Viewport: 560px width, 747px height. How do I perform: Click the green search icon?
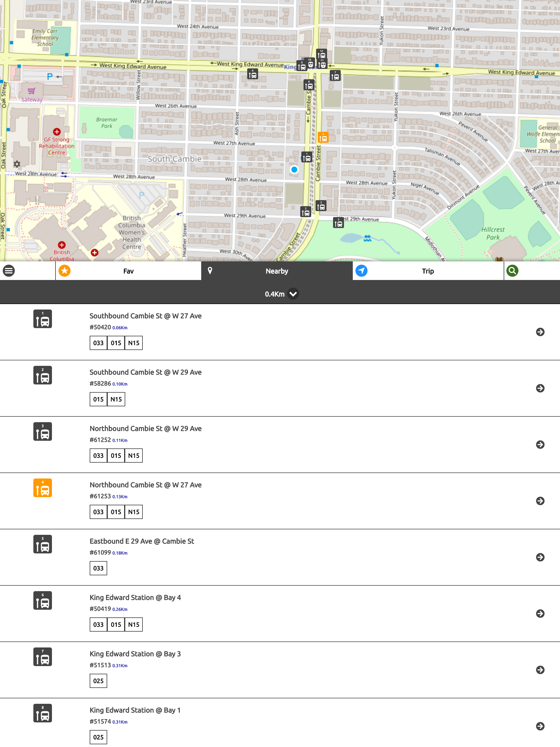512,271
